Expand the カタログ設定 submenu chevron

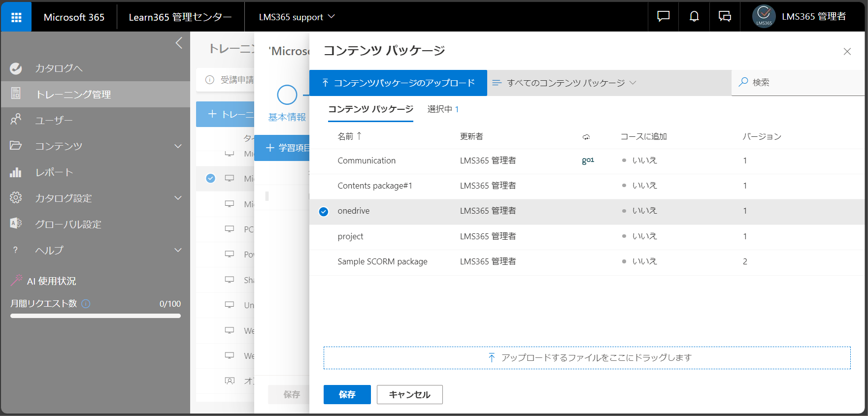tap(178, 198)
